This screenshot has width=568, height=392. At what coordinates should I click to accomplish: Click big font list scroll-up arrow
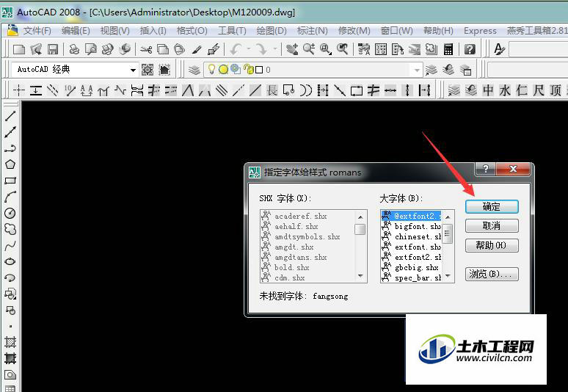[x=448, y=217]
